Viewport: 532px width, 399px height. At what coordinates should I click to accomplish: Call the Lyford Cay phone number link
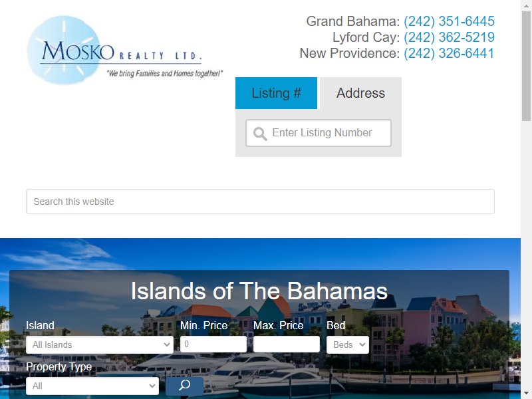(x=449, y=37)
